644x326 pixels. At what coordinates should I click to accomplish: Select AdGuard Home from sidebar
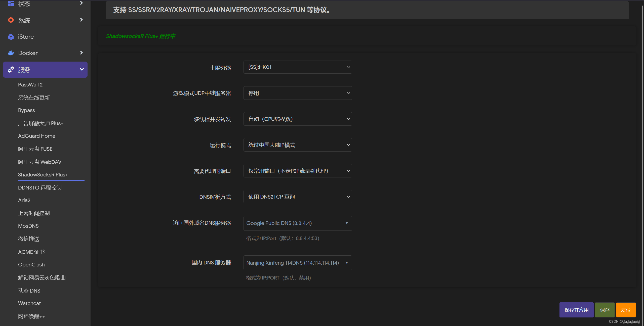(x=37, y=136)
